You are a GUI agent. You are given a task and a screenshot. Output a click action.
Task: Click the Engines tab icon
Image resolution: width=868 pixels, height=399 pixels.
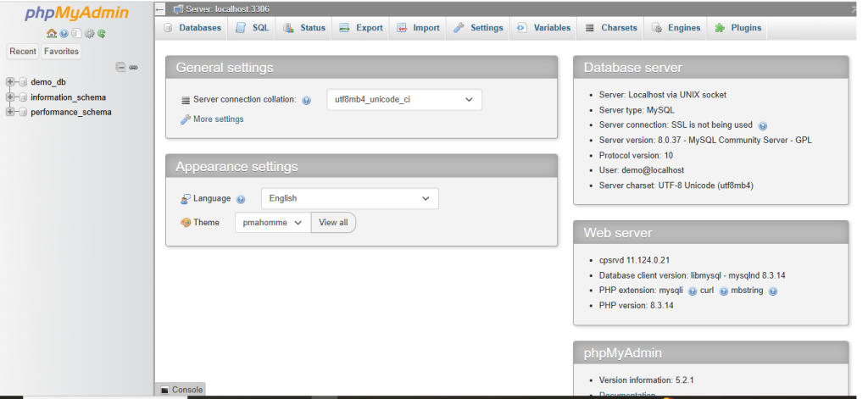coord(657,28)
